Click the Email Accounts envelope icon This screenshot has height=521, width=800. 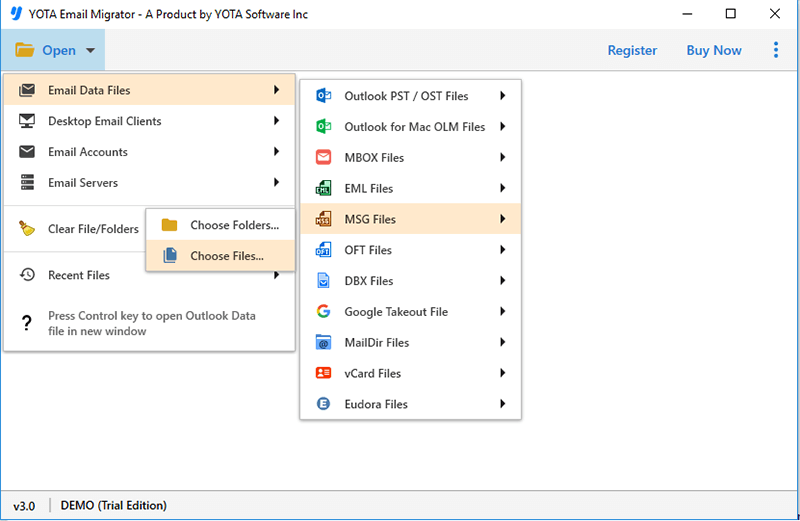[x=27, y=152]
